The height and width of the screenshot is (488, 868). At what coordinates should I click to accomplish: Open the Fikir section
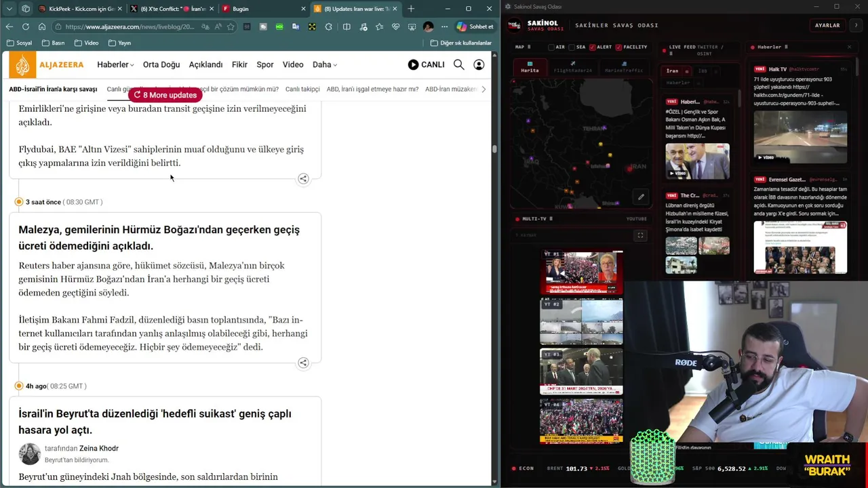(x=239, y=64)
